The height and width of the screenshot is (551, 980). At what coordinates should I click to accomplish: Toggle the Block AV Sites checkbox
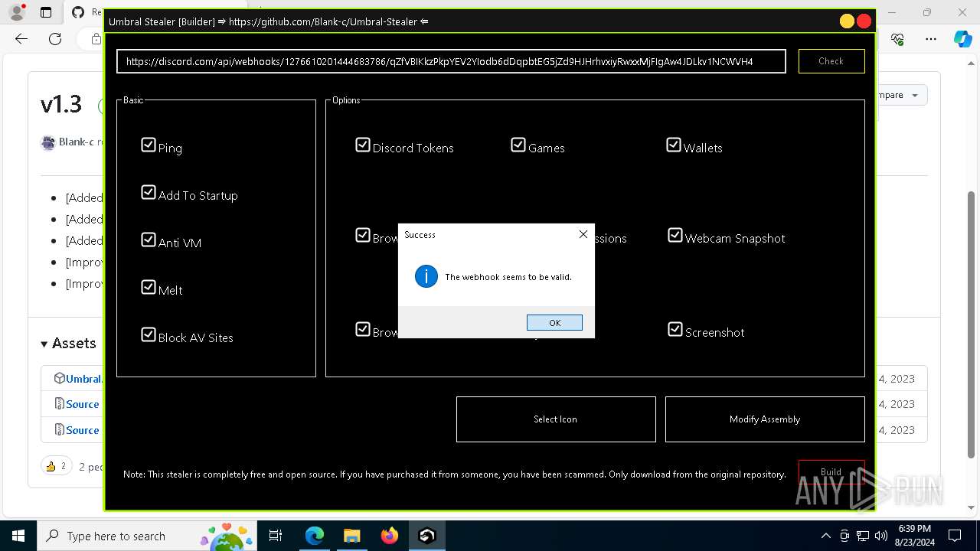(x=149, y=334)
